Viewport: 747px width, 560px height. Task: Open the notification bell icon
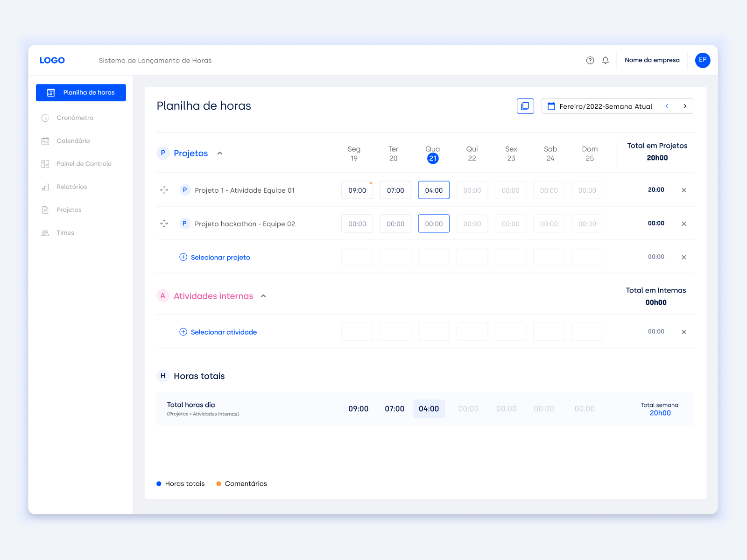click(606, 60)
